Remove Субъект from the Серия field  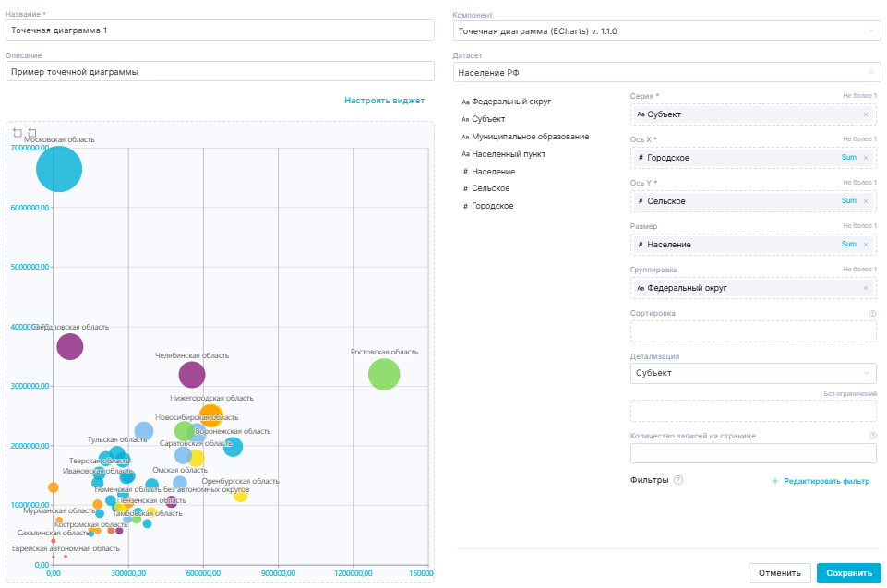(865, 114)
